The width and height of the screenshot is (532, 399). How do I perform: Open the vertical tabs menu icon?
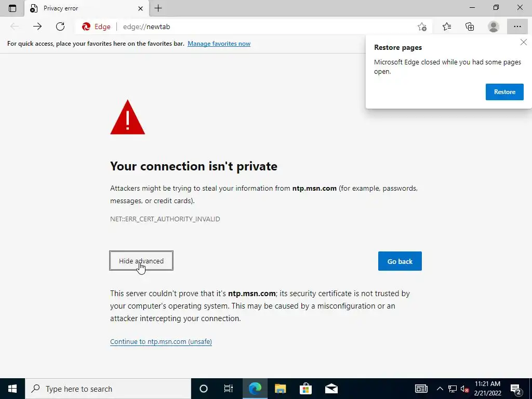tap(12, 8)
